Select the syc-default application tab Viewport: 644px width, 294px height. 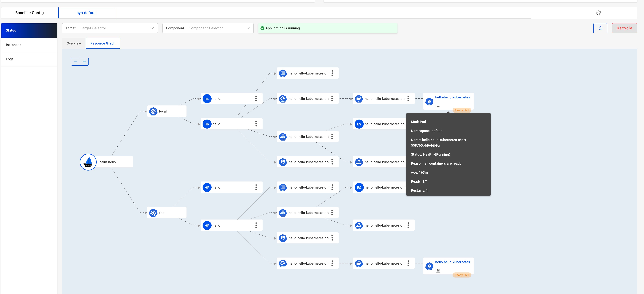(86, 12)
